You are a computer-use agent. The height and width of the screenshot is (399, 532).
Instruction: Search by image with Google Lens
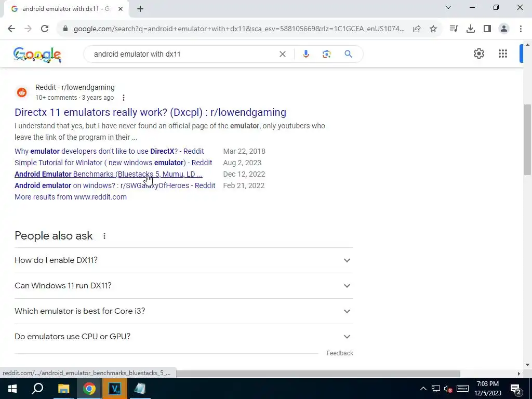tap(326, 54)
